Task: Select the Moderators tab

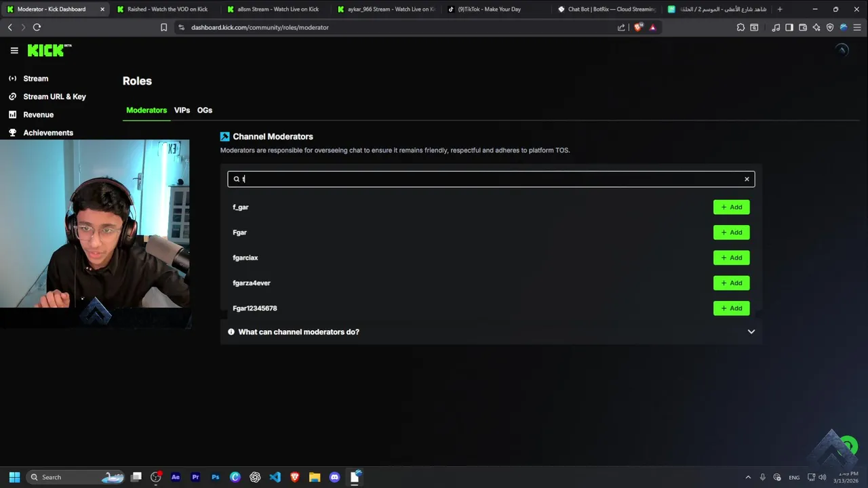Action: [146, 110]
